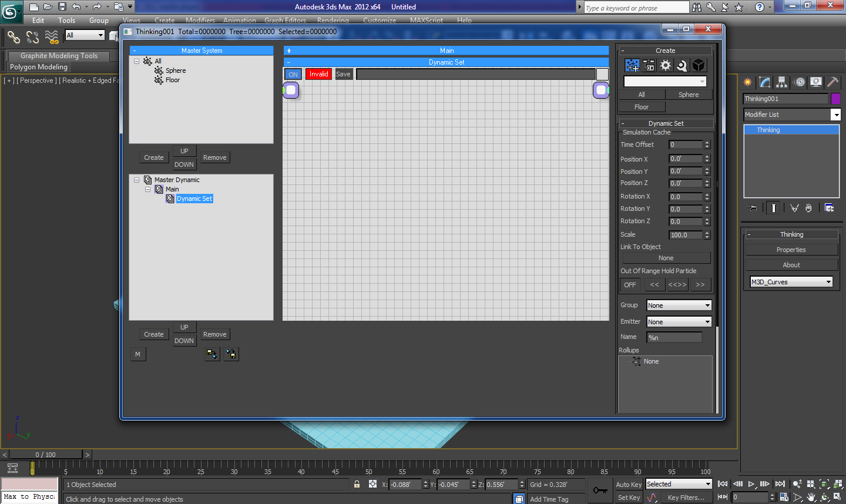Toggle the Out Of Range OFF button
Viewport: 846px width, 504px height.
(x=630, y=285)
